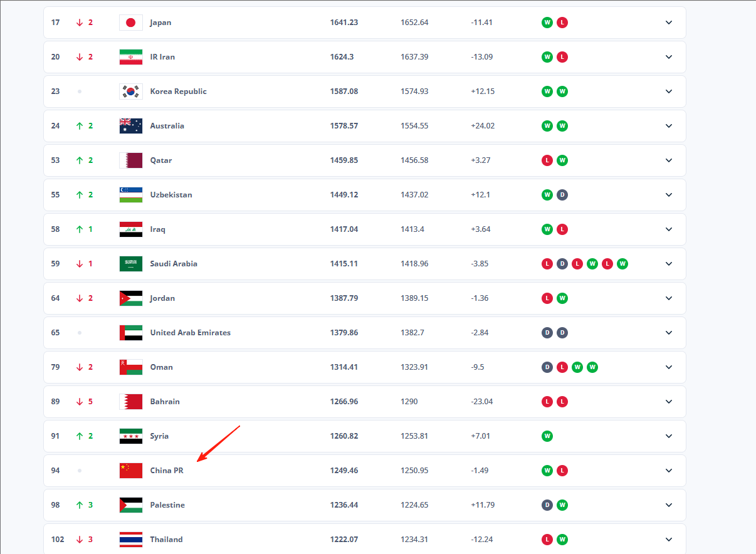Click Jordan's total points value 1387.79

pos(344,298)
